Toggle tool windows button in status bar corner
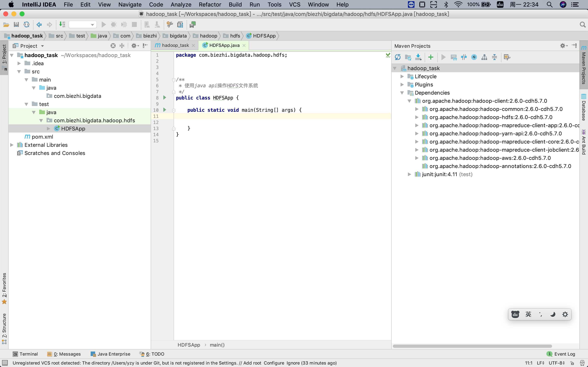The image size is (588, 367). coord(5,363)
